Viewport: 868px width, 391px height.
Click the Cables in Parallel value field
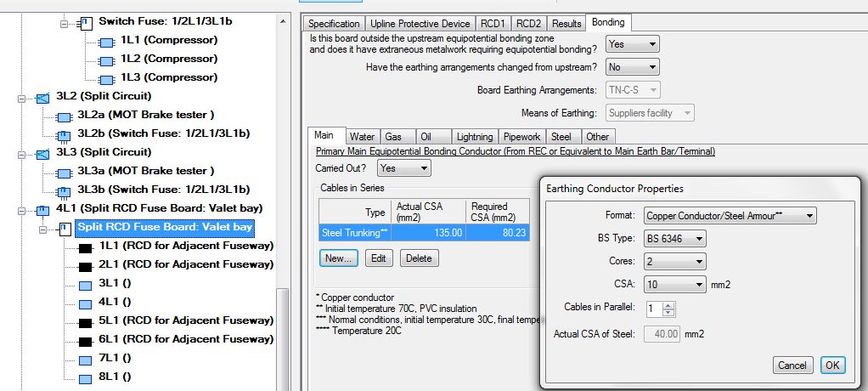pos(653,309)
